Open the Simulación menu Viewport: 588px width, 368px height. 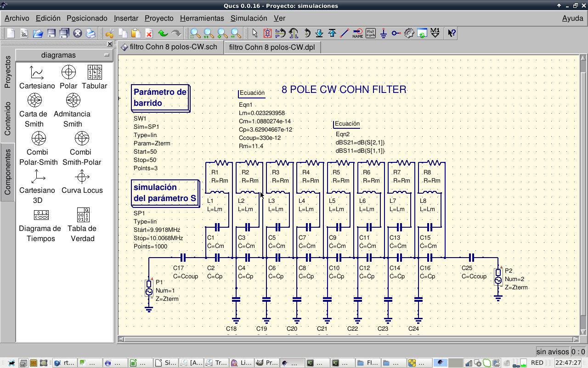coord(249,18)
